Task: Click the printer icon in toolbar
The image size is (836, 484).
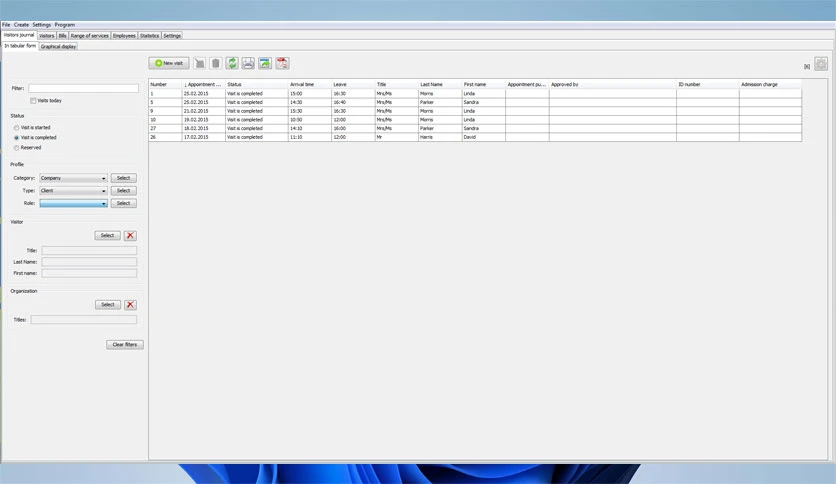Action: (248, 63)
